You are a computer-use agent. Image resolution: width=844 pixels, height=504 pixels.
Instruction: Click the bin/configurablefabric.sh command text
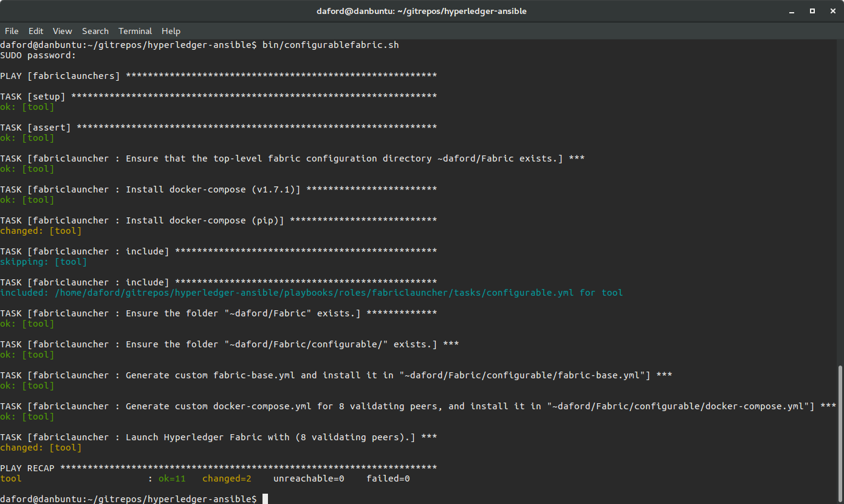(331, 45)
